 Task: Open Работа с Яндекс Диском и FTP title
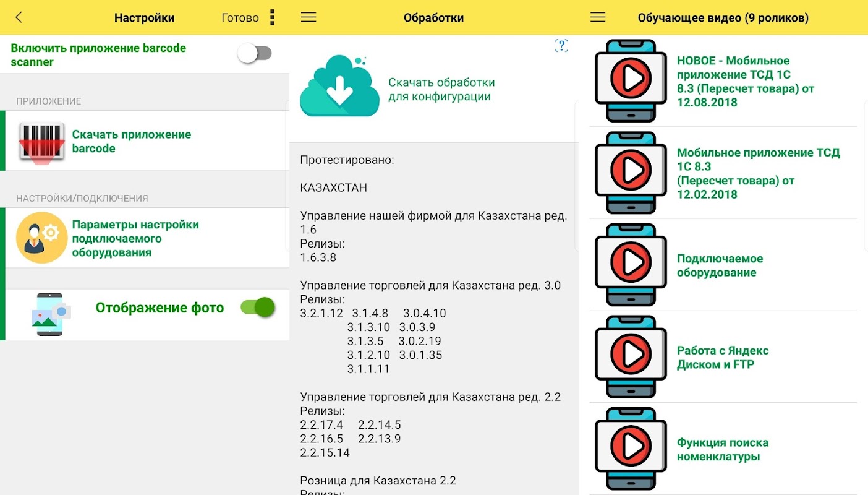point(723,358)
